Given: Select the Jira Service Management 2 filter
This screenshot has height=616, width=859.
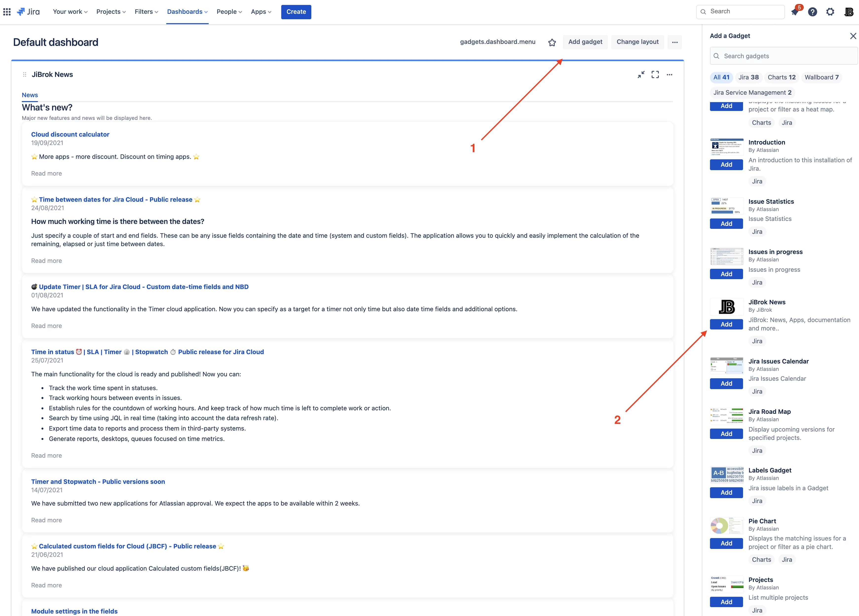Looking at the screenshot, I should coord(752,93).
